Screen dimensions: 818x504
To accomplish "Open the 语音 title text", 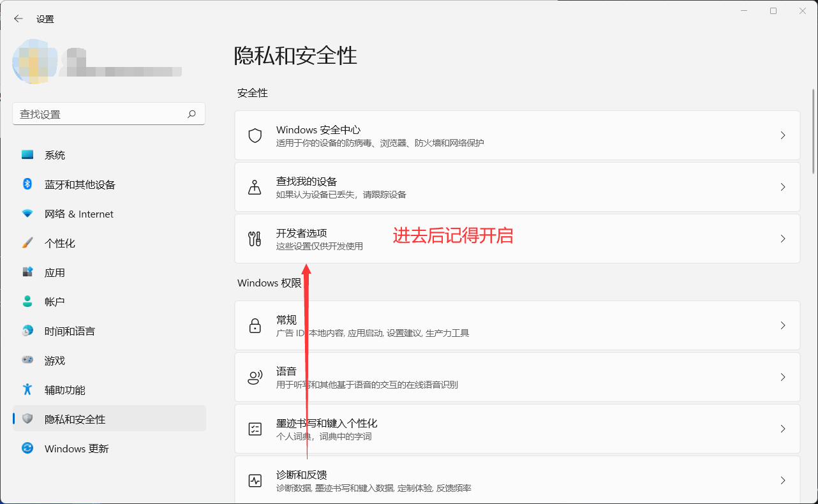I will coord(286,371).
